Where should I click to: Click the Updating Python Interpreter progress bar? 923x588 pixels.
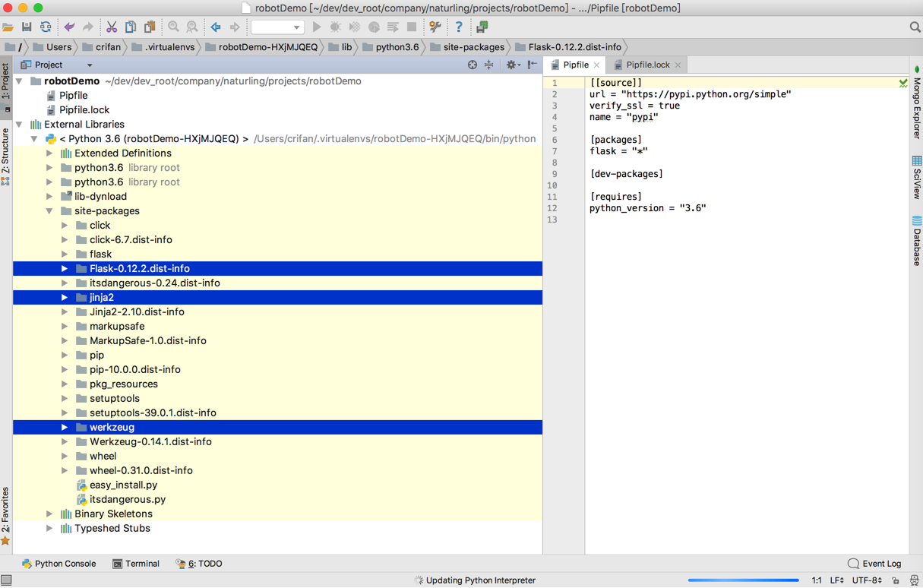pos(742,580)
